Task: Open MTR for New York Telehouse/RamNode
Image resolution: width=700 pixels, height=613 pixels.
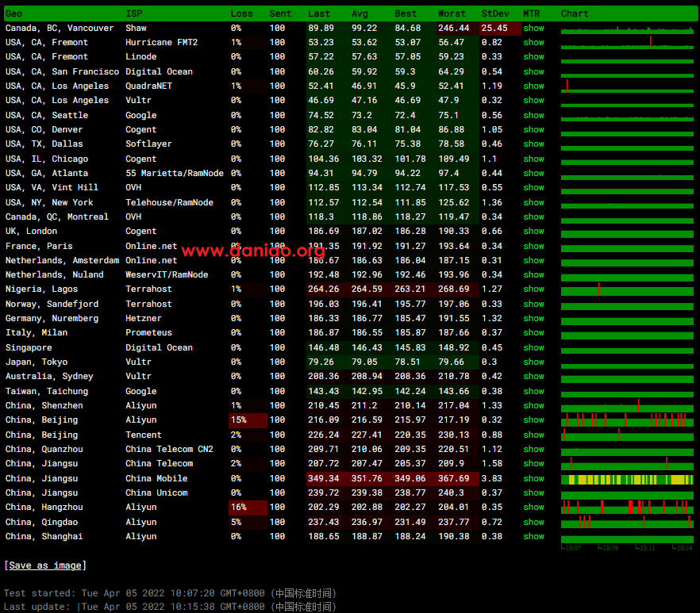Action: point(533,202)
